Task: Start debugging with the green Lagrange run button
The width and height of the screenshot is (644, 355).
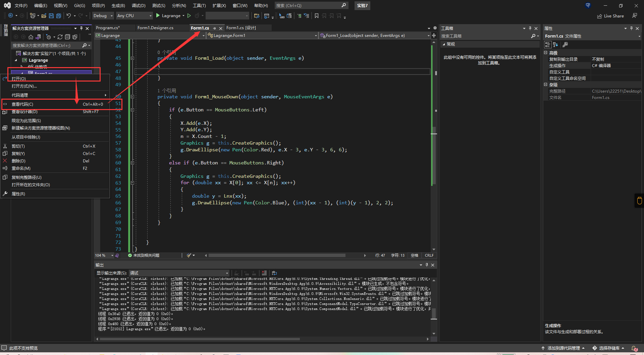Action: (168, 16)
